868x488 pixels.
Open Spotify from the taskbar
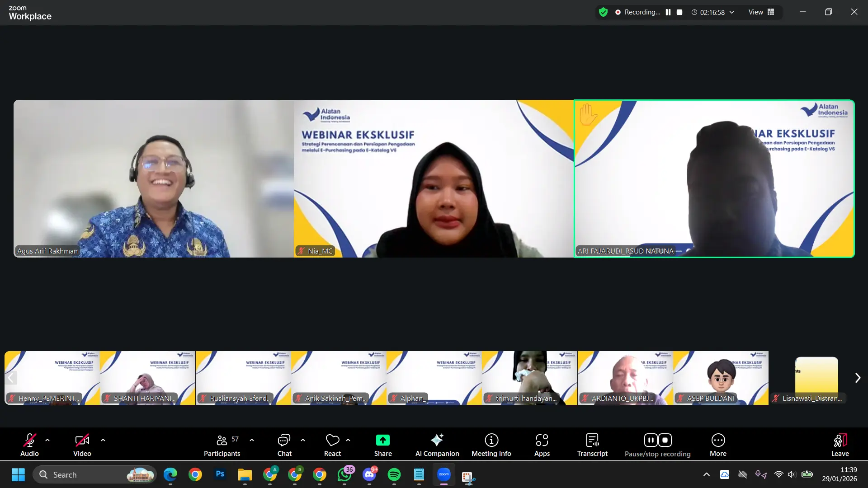[x=394, y=475]
